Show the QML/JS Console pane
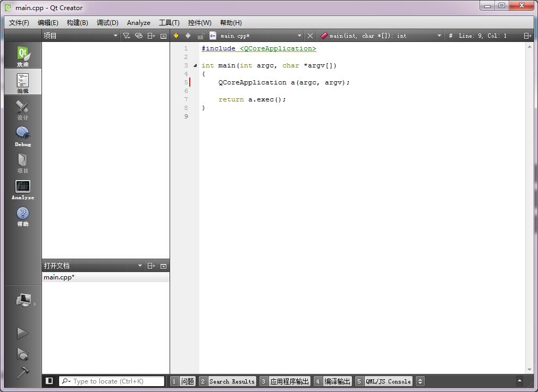 [x=384, y=381]
